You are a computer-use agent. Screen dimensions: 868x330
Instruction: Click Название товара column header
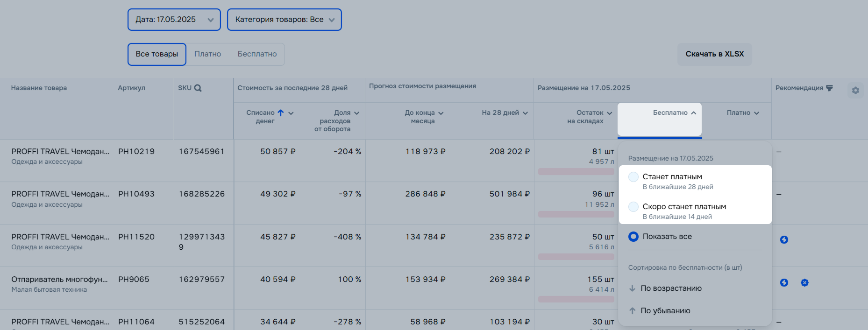tap(39, 88)
